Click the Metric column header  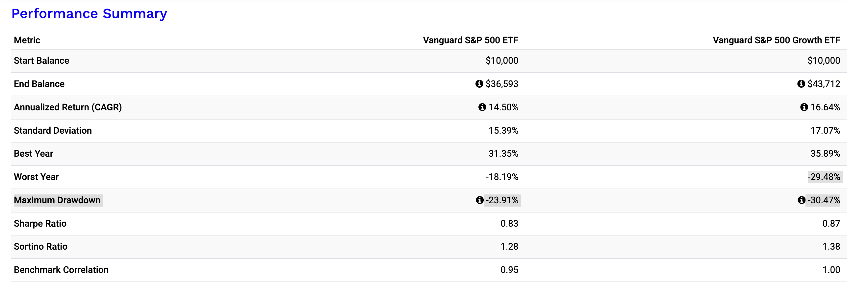(27, 40)
